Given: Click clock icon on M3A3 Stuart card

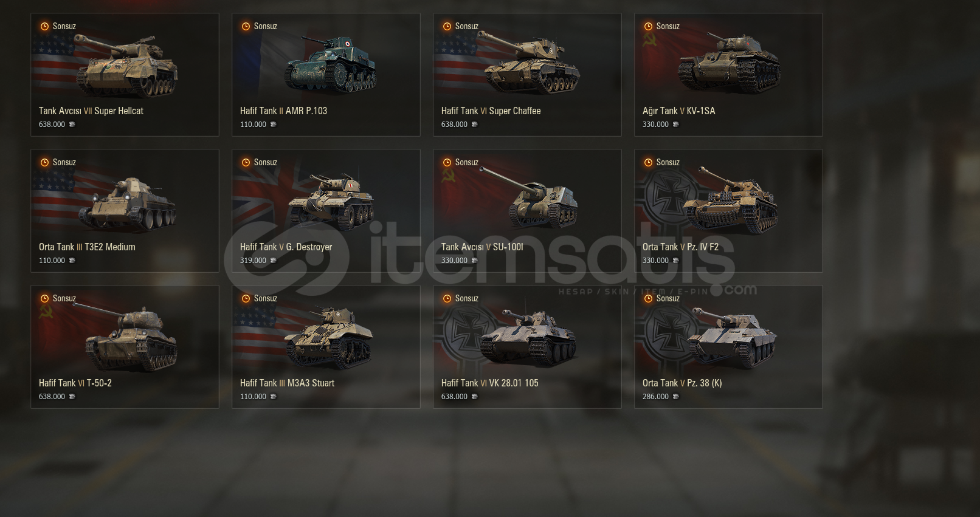Looking at the screenshot, I should 246,298.
